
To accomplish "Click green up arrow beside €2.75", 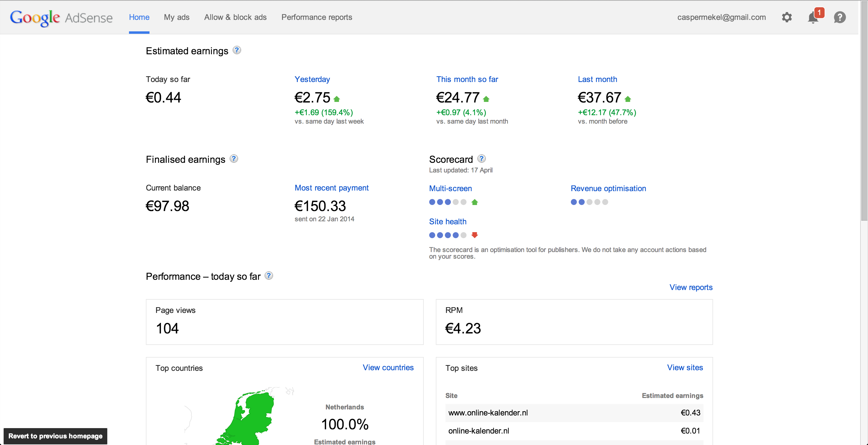I will (x=337, y=99).
